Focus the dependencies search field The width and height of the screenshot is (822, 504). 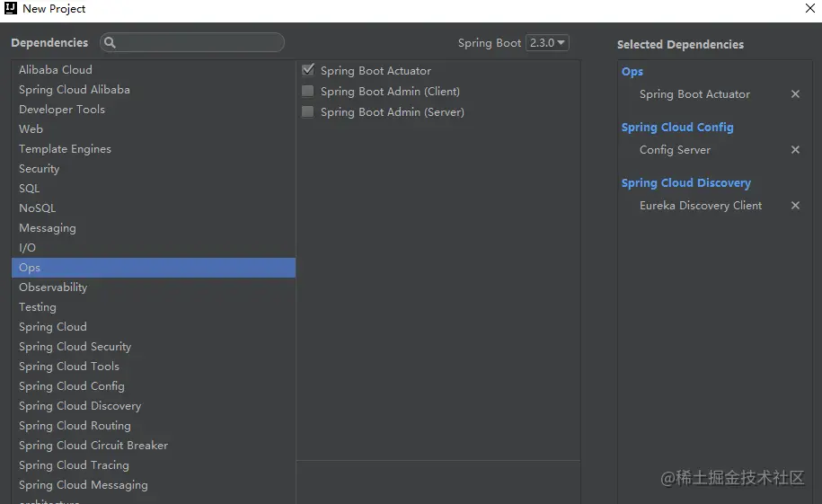(198, 42)
